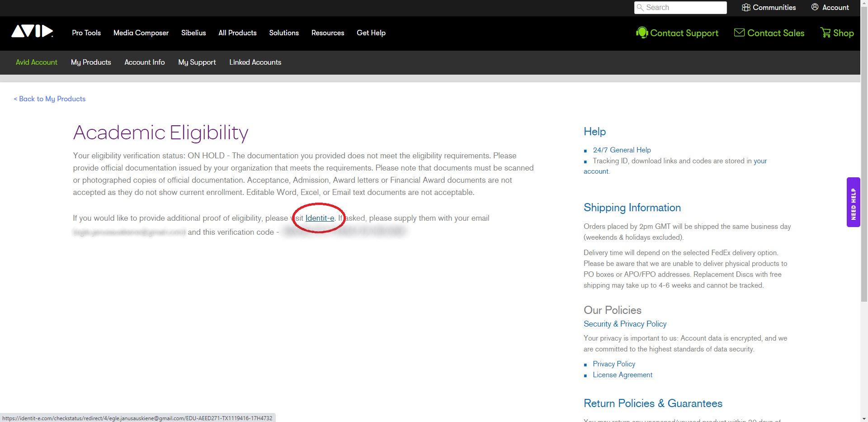Open 24/7 General Help link

(622, 150)
